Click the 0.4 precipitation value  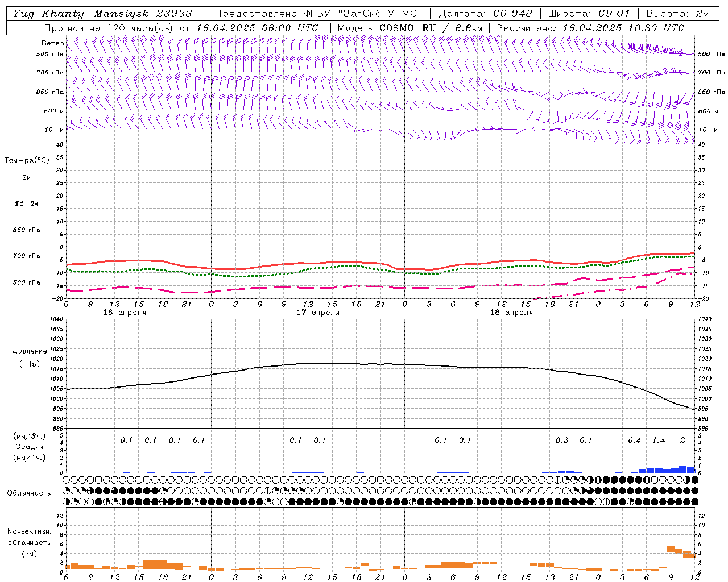tap(634, 440)
